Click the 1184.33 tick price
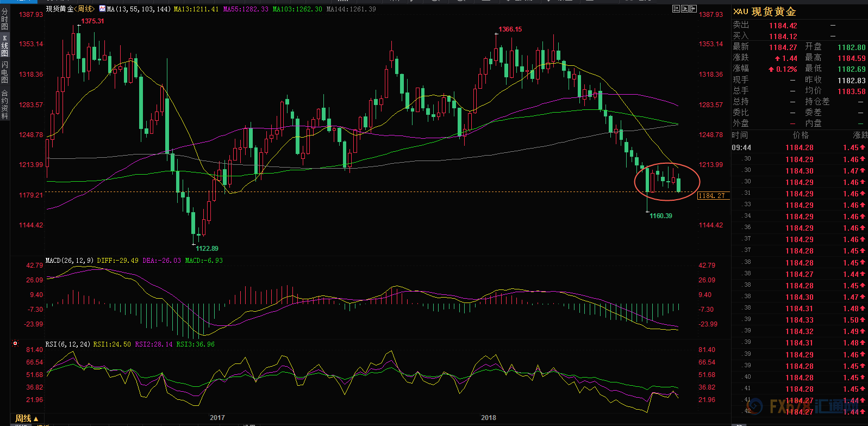868x426 pixels. (x=800, y=320)
